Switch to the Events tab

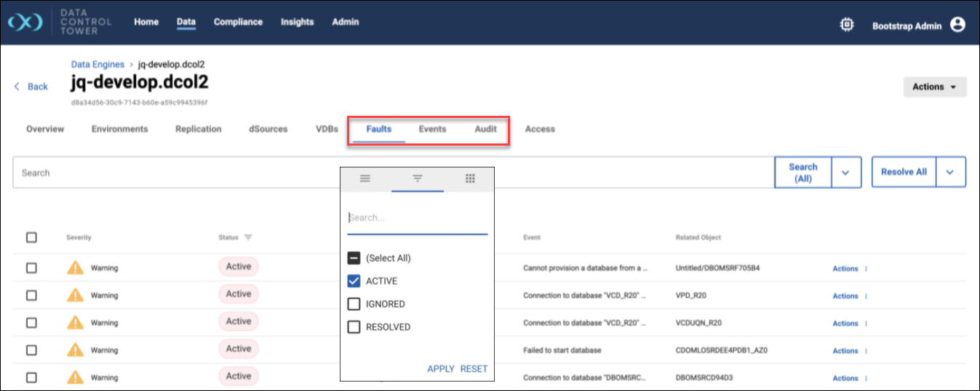pyautogui.click(x=432, y=129)
